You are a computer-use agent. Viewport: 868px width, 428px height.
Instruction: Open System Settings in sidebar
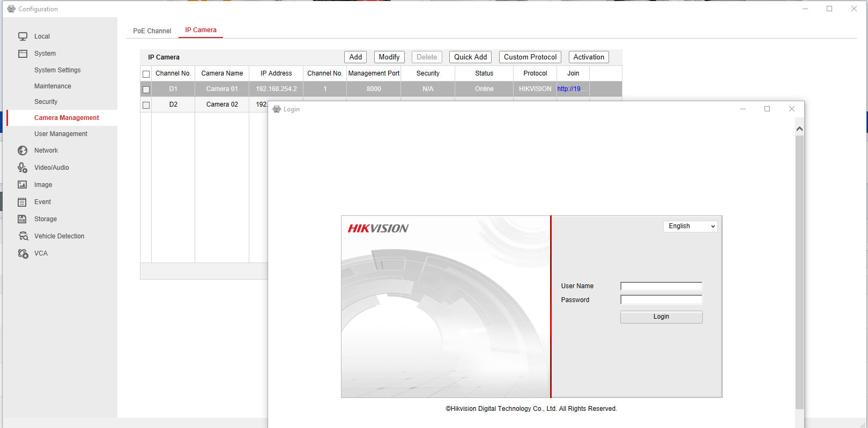57,70
